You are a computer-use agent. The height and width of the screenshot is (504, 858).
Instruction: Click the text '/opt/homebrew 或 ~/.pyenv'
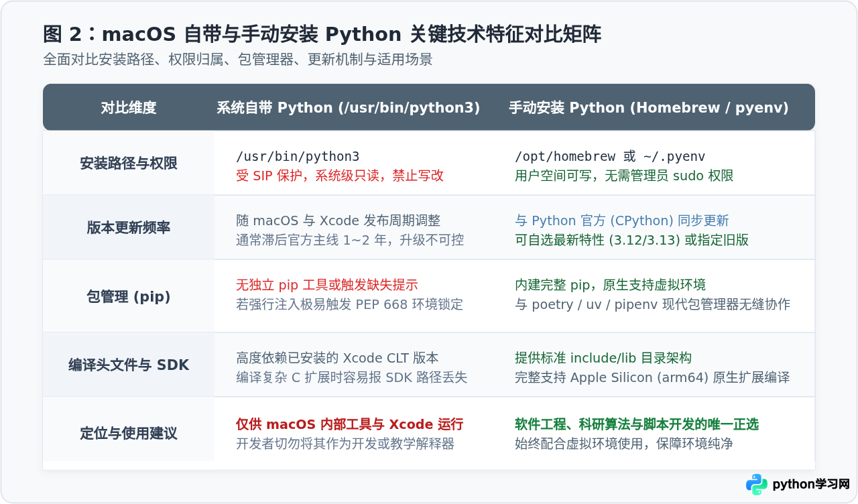[610, 157]
